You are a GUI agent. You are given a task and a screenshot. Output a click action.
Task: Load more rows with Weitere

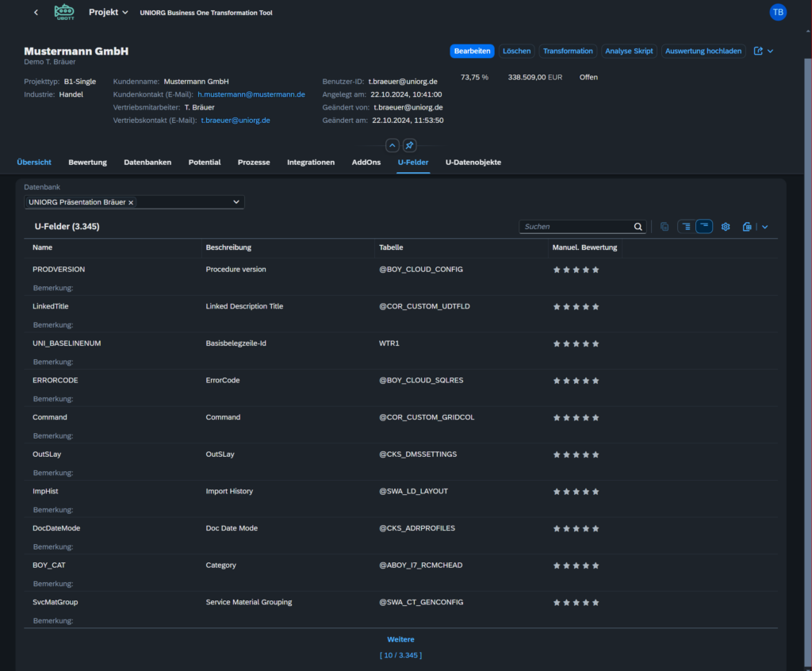[400, 639]
